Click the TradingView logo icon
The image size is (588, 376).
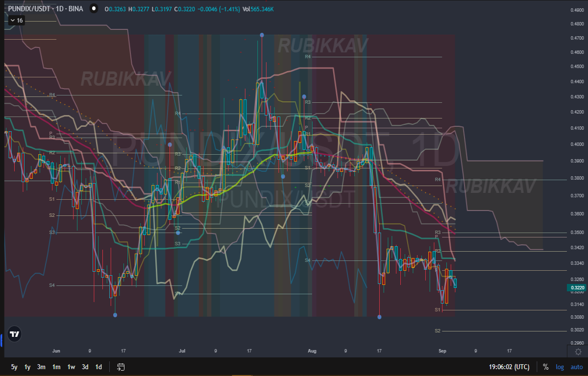pos(15,334)
